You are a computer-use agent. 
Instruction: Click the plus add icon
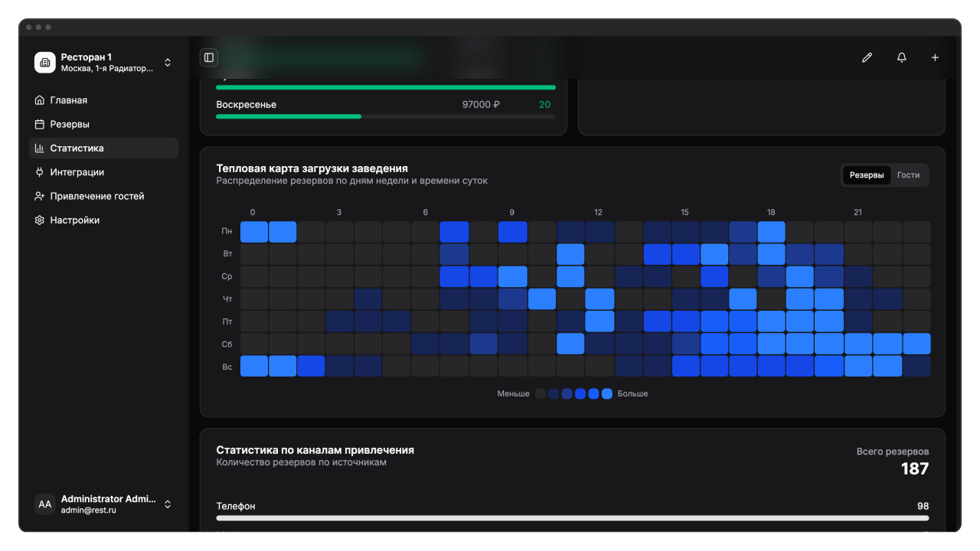point(935,57)
